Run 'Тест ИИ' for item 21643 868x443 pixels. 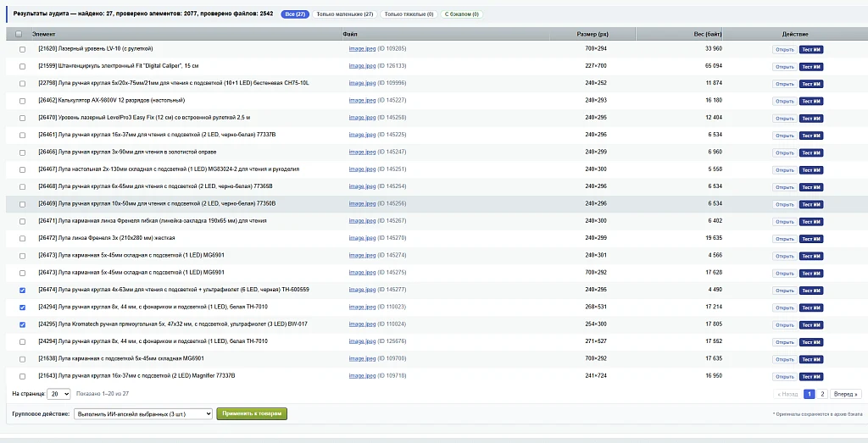811,377
